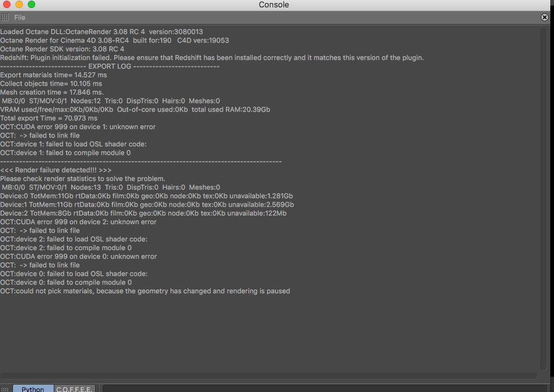
Task: Click the grip icon left of Python tab
Action: point(5,389)
